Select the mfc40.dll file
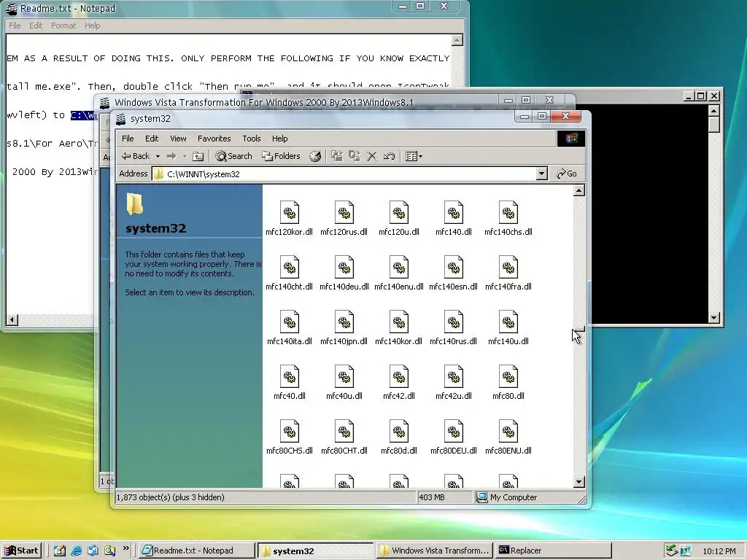The image size is (747, 560). [x=289, y=382]
